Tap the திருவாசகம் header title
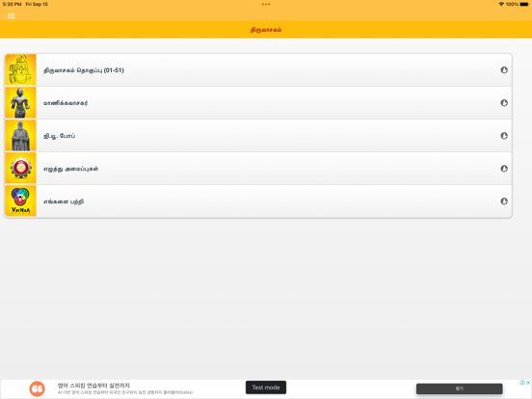The height and width of the screenshot is (399, 532). pyautogui.click(x=266, y=30)
